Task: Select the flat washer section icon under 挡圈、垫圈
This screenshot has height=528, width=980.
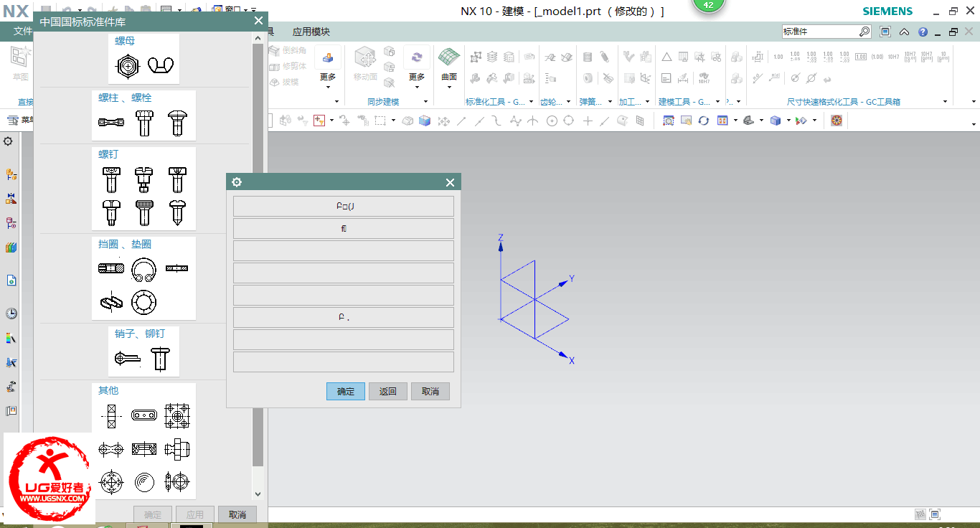Action: click(x=176, y=268)
